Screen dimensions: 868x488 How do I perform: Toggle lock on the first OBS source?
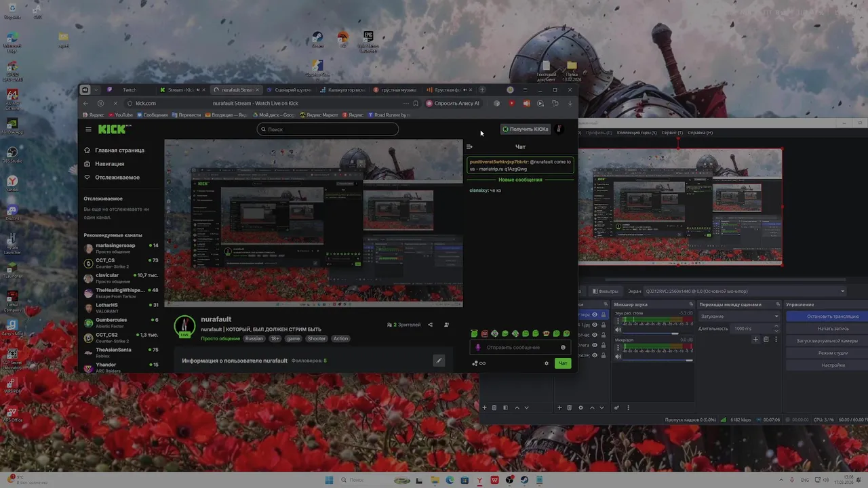pos(602,314)
